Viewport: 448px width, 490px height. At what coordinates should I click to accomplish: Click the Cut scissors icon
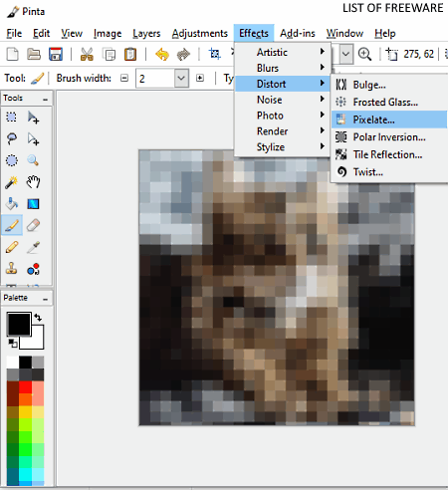tap(87, 54)
